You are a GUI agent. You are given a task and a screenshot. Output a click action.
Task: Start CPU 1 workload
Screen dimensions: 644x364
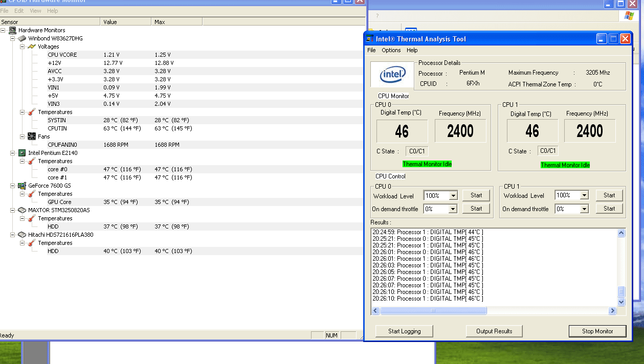(x=609, y=195)
